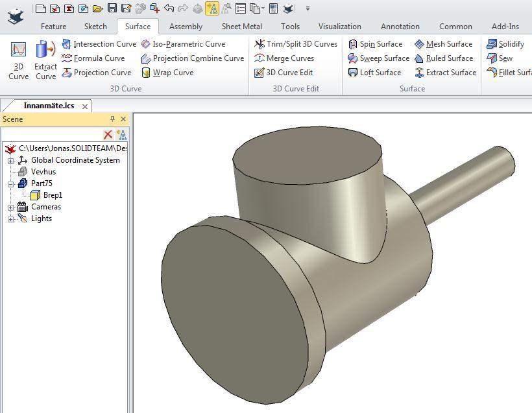
Task: Close the Innanmäte.ics document tab
Action: pyautogui.click(x=85, y=106)
